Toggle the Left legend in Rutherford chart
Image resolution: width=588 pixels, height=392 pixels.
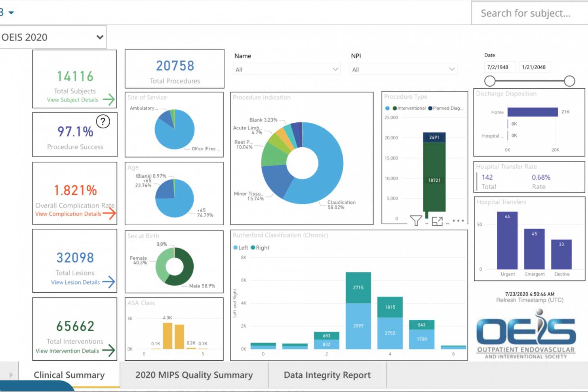[x=241, y=248]
